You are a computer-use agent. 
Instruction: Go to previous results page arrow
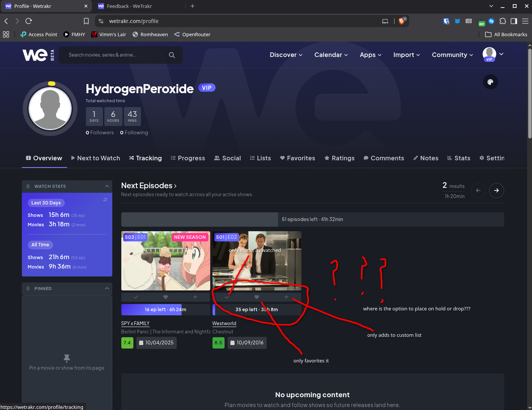click(478, 190)
